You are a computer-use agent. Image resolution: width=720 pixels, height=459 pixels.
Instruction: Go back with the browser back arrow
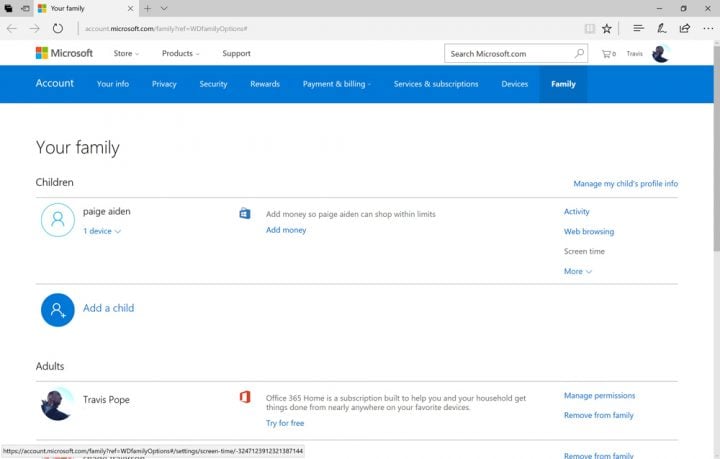(11, 28)
